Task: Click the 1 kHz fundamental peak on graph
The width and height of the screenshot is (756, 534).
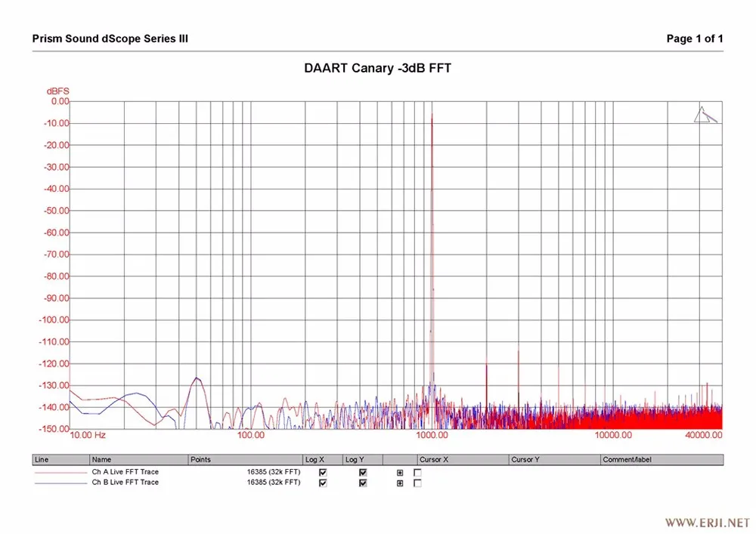Action: point(432,116)
